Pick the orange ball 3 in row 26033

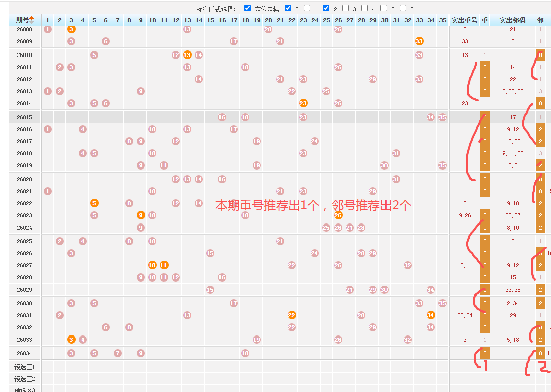71,340
